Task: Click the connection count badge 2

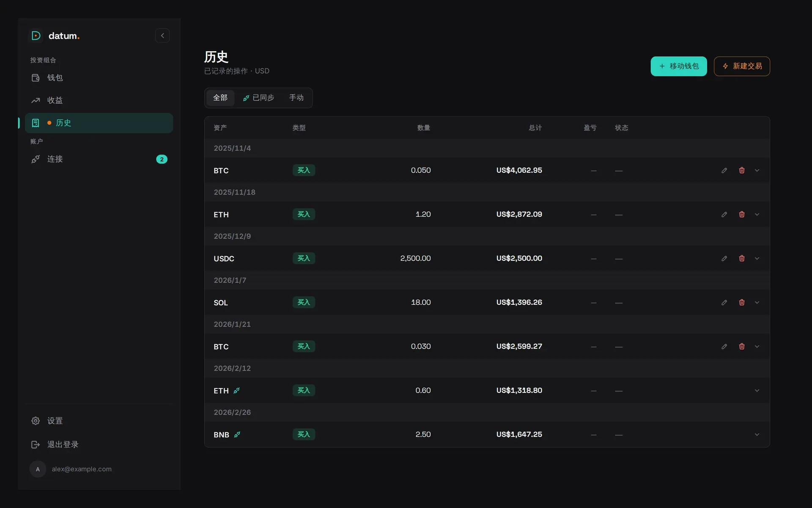Action: coord(162,159)
